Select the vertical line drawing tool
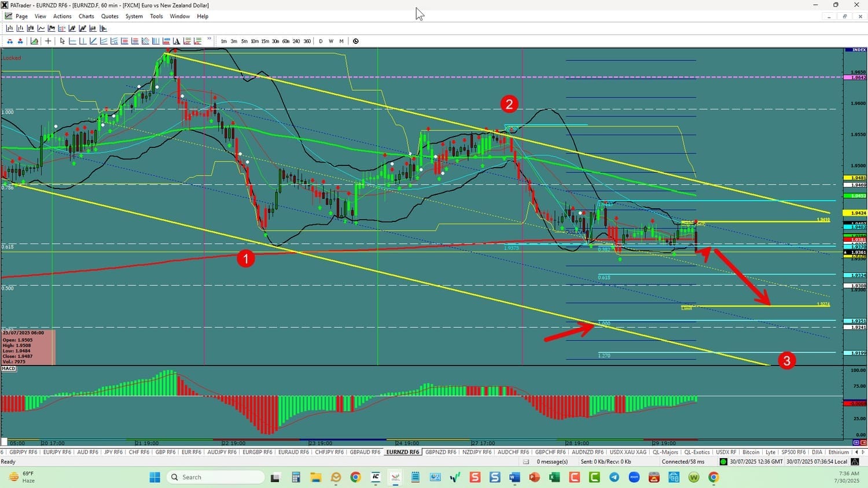Image resolution: width=868 pixels, height=488 pixels. click(x=83, y=41)
